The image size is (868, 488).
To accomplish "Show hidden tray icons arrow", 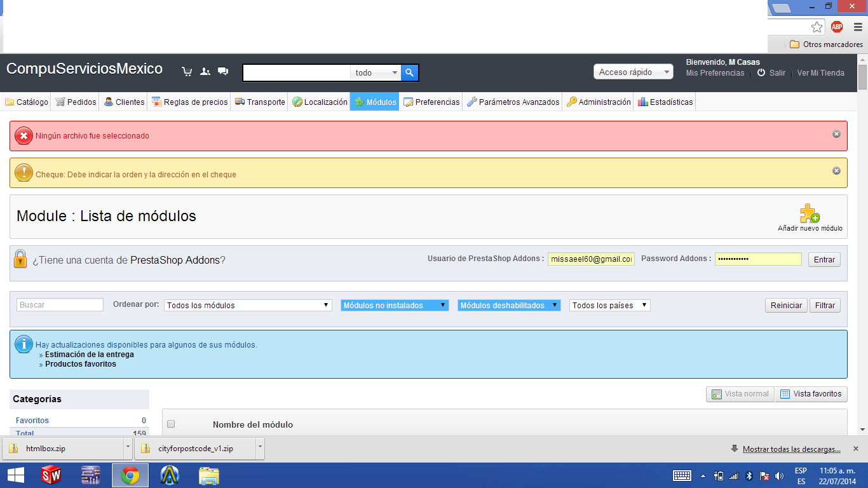I will (x=703, y=476).
